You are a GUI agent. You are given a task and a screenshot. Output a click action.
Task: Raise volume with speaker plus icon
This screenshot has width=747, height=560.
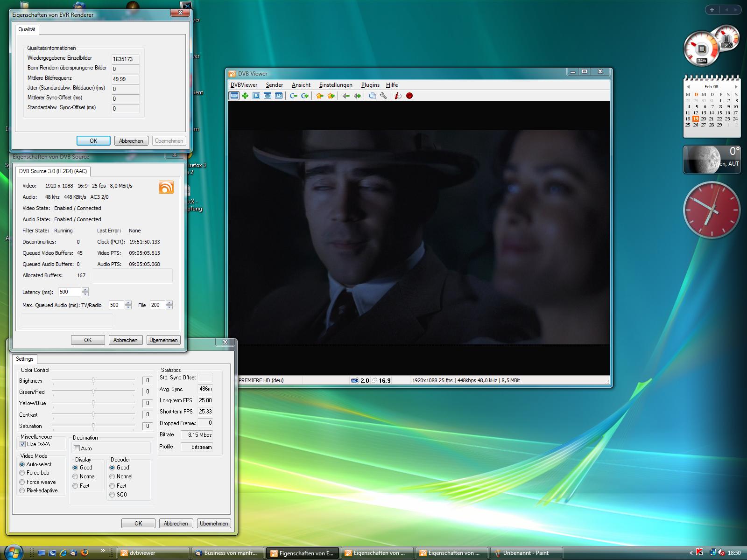(357, 96)
